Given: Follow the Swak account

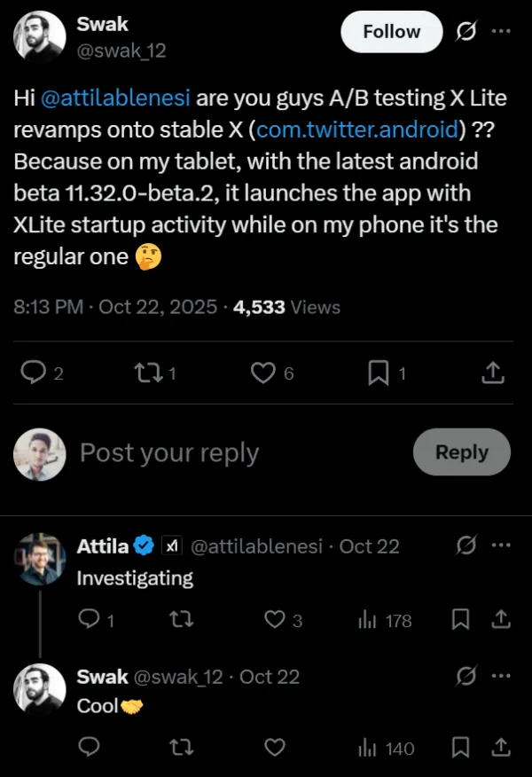Looking at the screenshot, I should pos(390,31).
